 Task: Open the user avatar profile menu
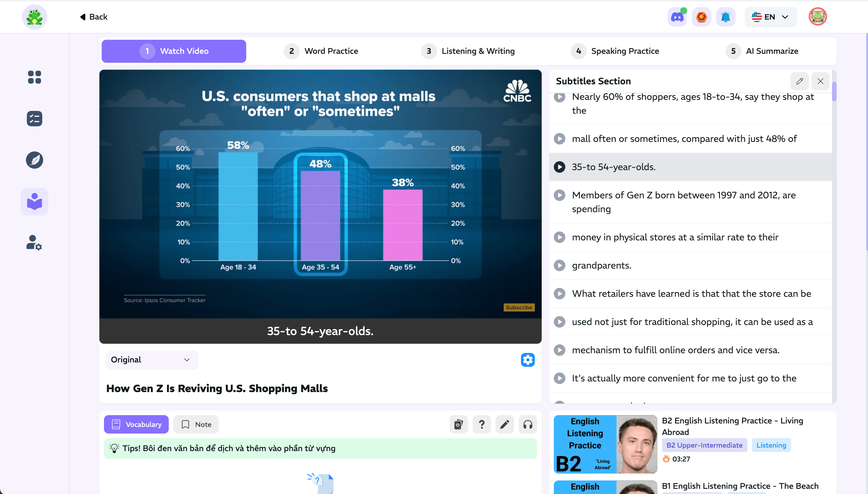(817, 17)
